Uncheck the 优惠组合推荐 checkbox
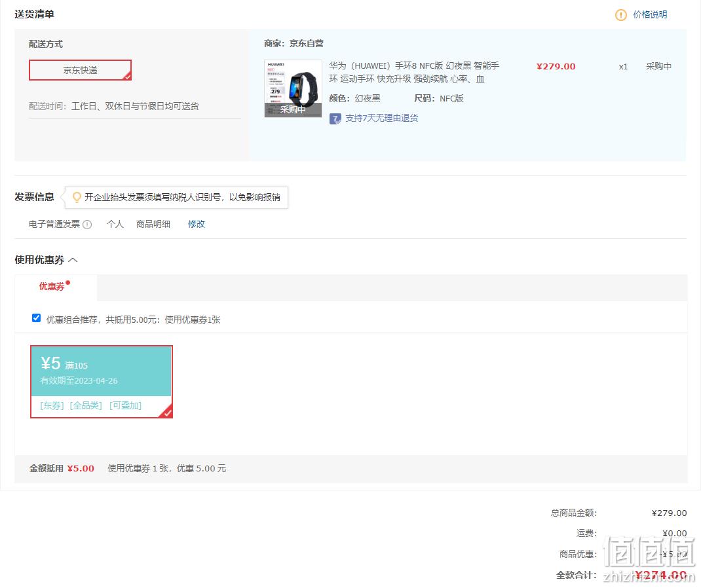This screenshot has height=588, width=701. pos(36,318)
